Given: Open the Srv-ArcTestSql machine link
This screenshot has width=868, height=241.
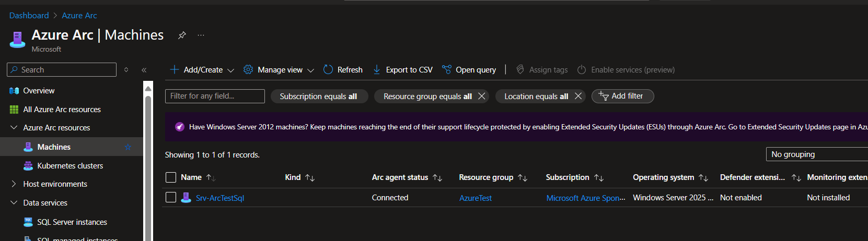Looking at the screenshot, I should (x=220, y=198).
